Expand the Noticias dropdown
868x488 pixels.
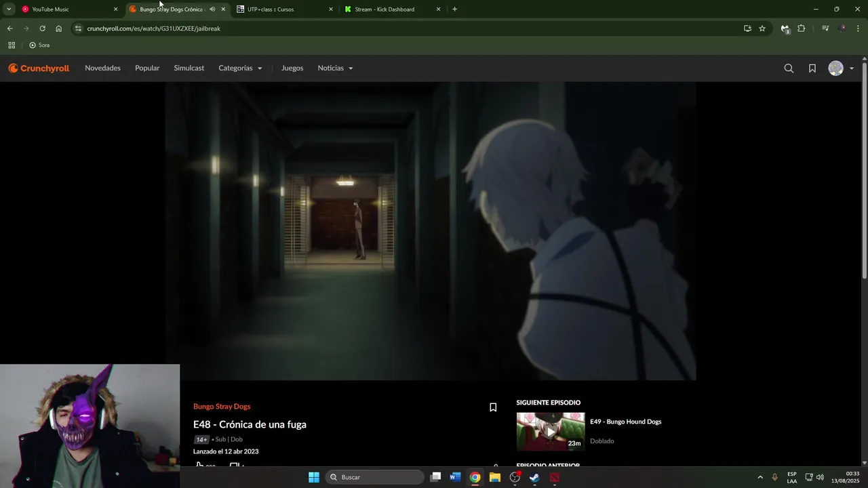335,68
